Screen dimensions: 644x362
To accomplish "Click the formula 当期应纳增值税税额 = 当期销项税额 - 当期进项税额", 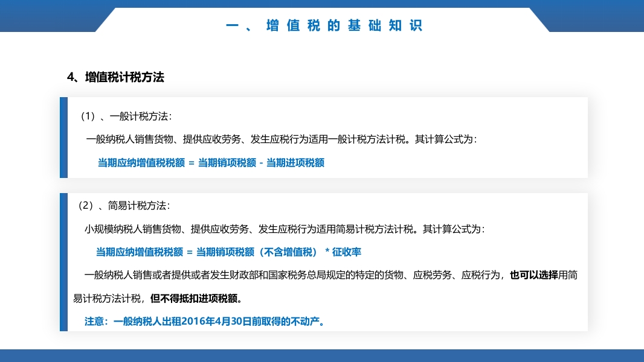I will point(211,162).
